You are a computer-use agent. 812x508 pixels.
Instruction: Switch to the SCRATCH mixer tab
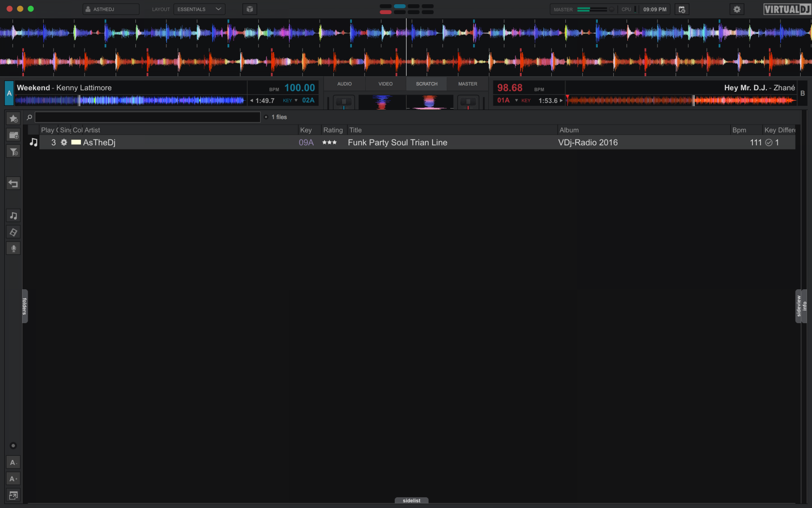pyautogui.click(x=427, y=84)
